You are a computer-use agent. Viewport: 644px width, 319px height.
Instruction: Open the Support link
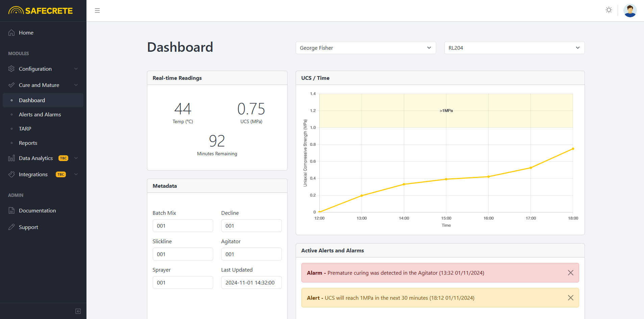click(x=28, y=227)
